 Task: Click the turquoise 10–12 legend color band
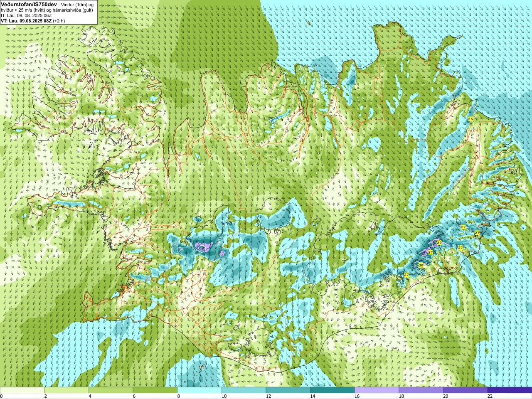244,390
